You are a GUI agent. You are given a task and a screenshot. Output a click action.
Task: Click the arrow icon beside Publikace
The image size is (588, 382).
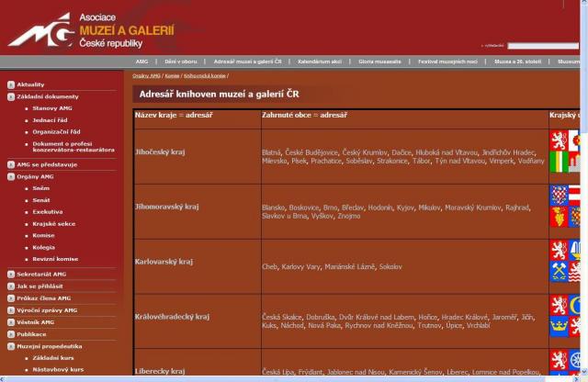[x=11, y=334]
